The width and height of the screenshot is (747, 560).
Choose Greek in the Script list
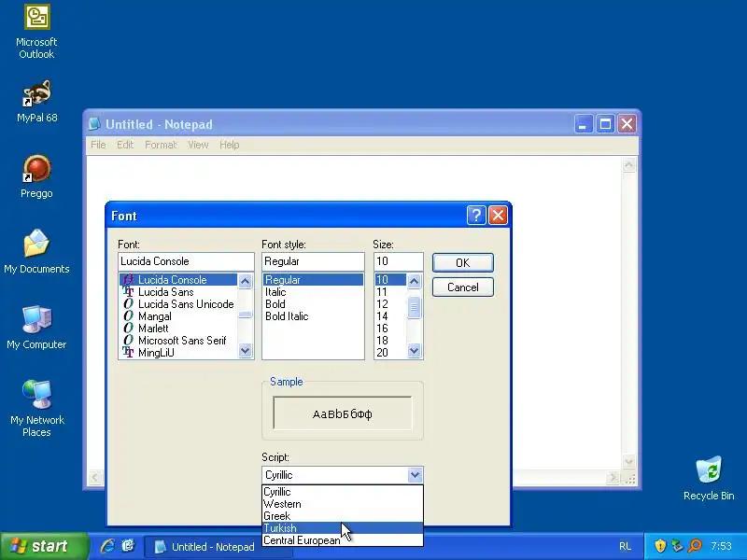342,516
